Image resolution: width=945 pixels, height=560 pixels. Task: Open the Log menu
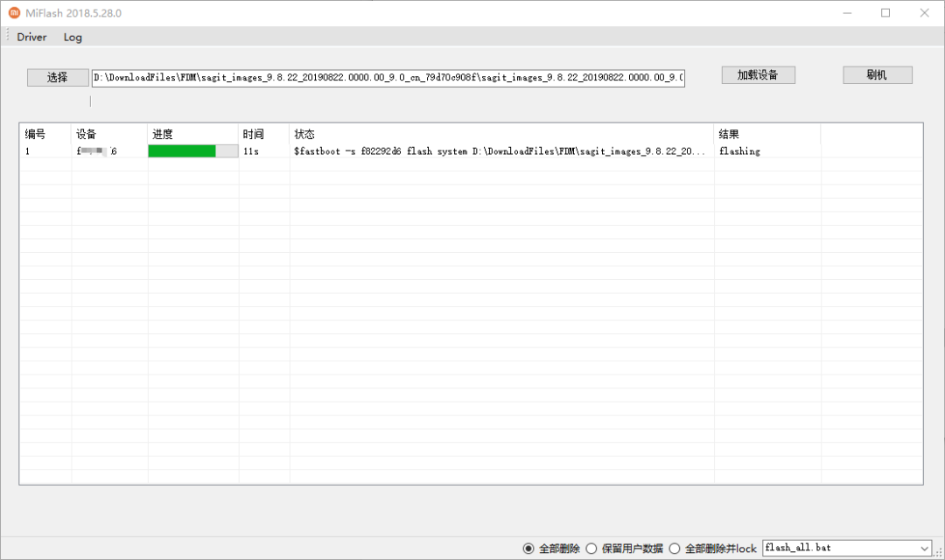coord(73,37)
